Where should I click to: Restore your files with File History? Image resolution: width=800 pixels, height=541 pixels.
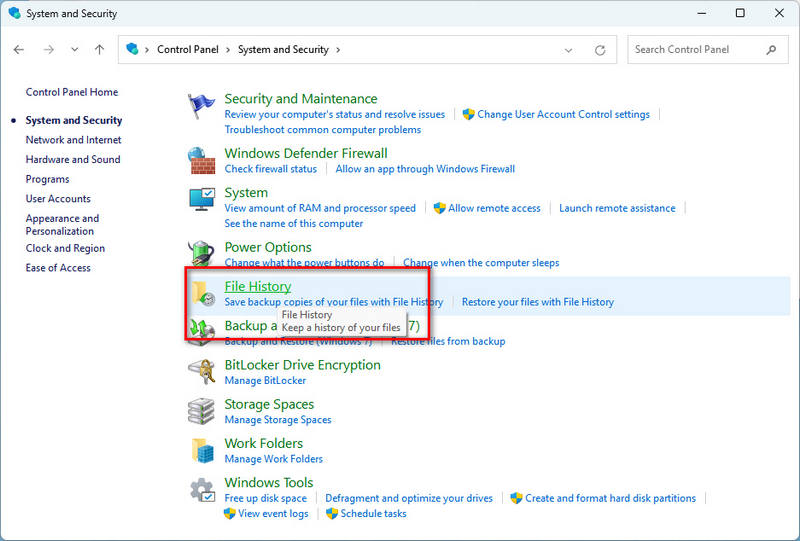coord(537,302)
